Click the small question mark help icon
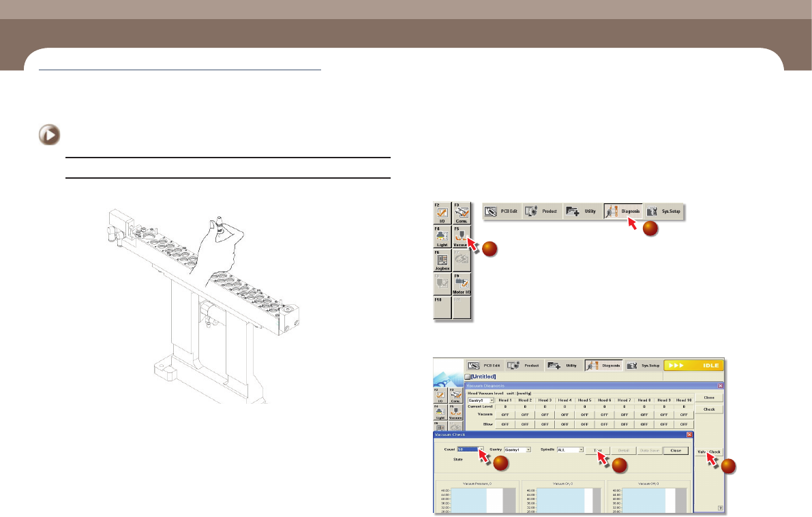This screenshot has height=517, width=812. pyautogui.click(x=721, y=508)
